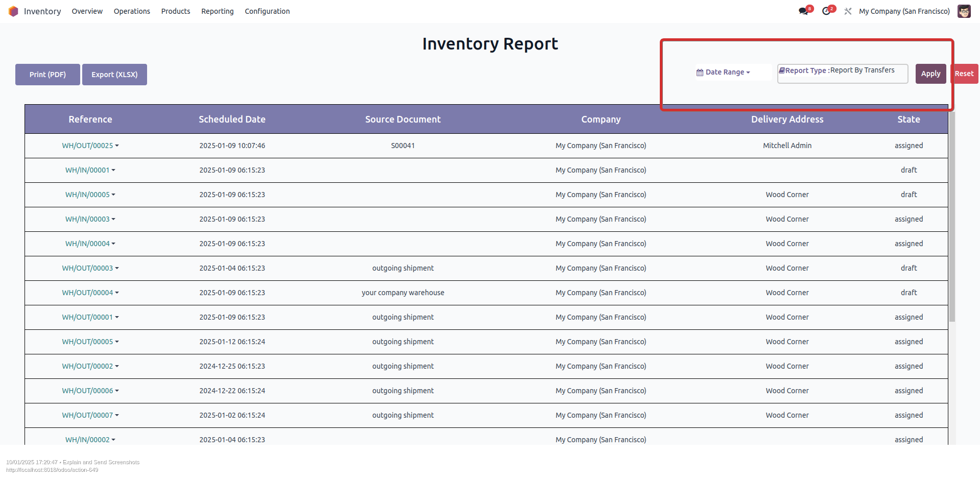
Task: Open the Date Range dropdown
Action: coord(723,73)
